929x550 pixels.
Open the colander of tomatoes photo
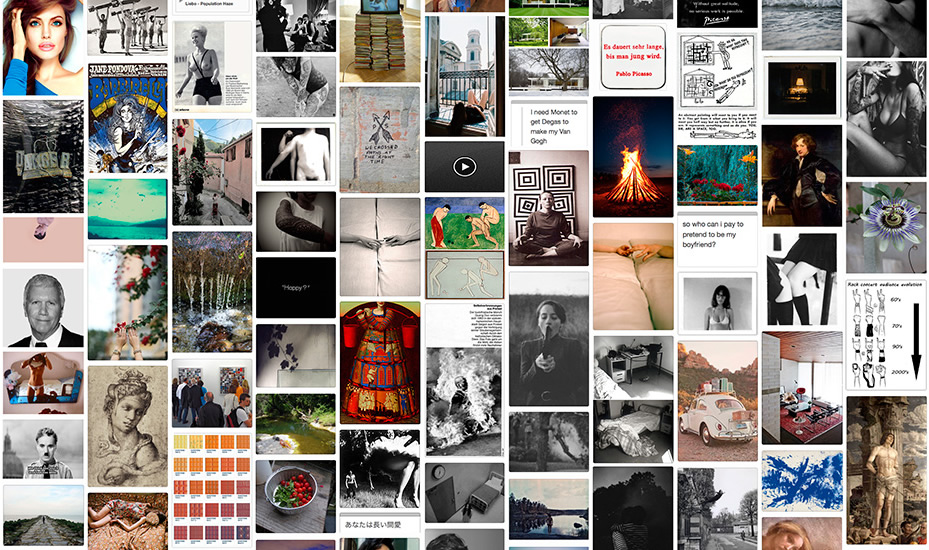[296, 496]
